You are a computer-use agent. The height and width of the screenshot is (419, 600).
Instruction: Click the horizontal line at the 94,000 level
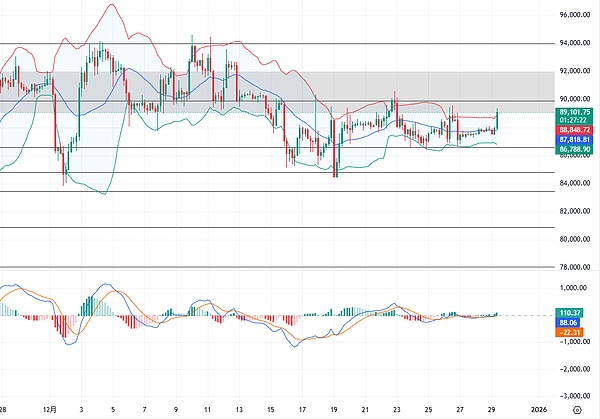[300, 44]
